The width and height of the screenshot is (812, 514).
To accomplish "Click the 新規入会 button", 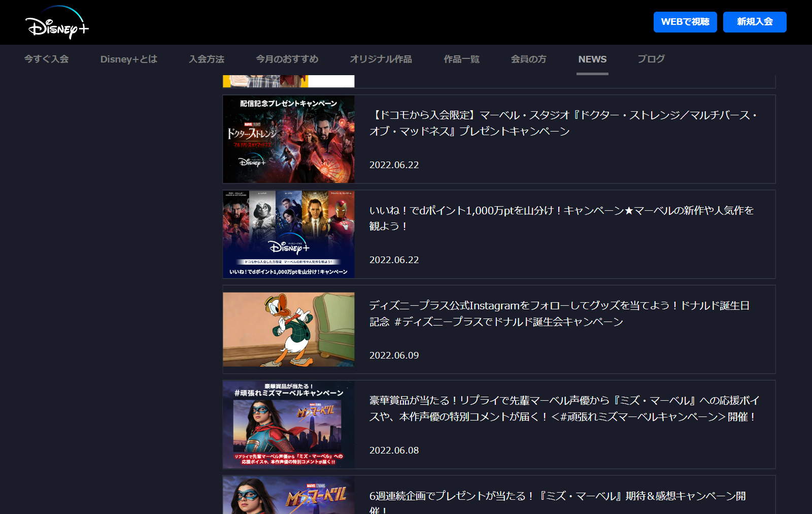I will pyautogui.click(x=754, y=22).
